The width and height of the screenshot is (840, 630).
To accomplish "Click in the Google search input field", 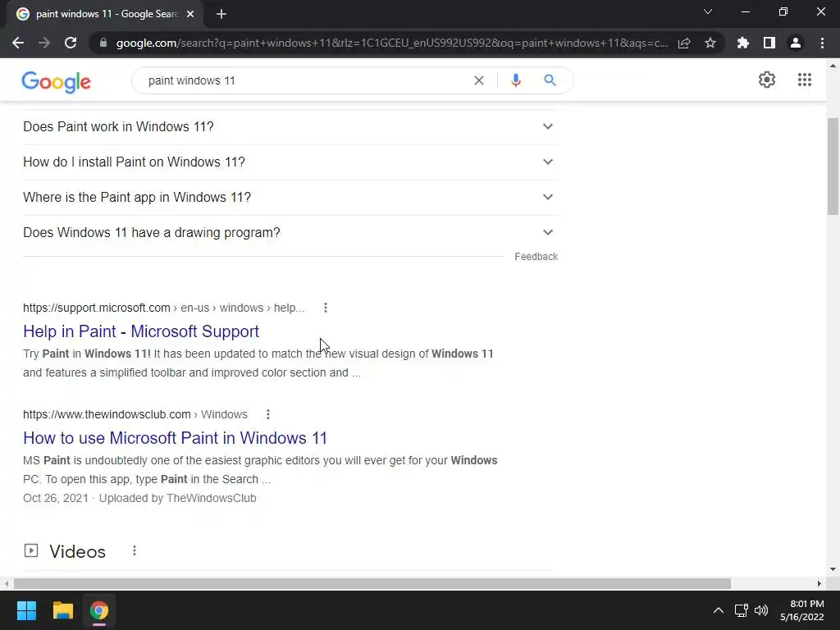I will (305, 80).
